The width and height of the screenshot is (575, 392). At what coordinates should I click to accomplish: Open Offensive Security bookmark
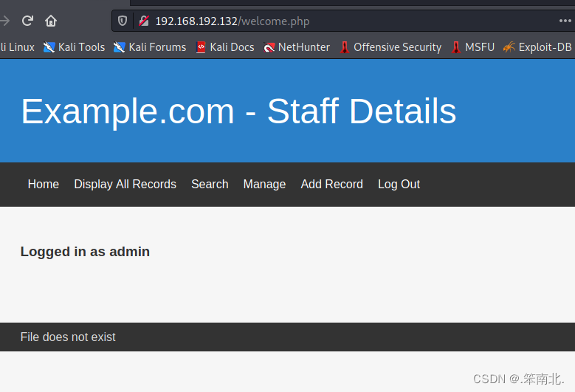tap(390, 47)
